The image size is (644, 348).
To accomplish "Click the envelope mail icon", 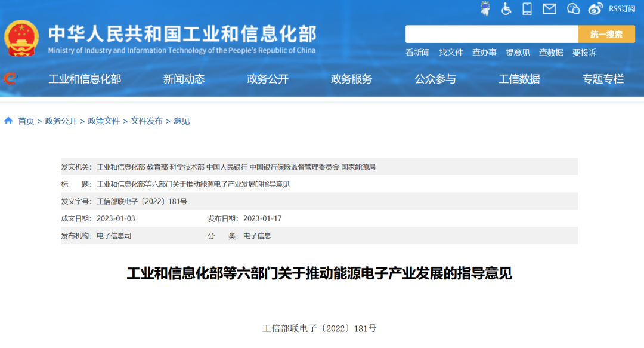I will [x=549, y=8].
